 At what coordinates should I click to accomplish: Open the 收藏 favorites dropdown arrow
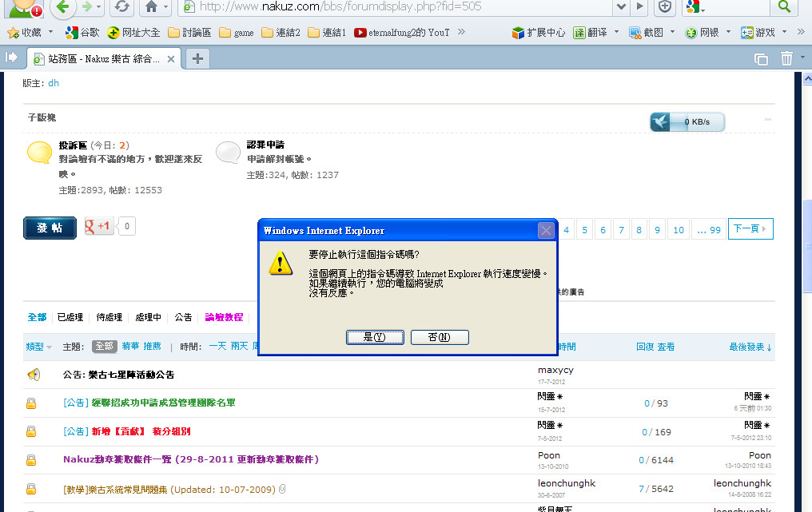click(x=51, y=33)
